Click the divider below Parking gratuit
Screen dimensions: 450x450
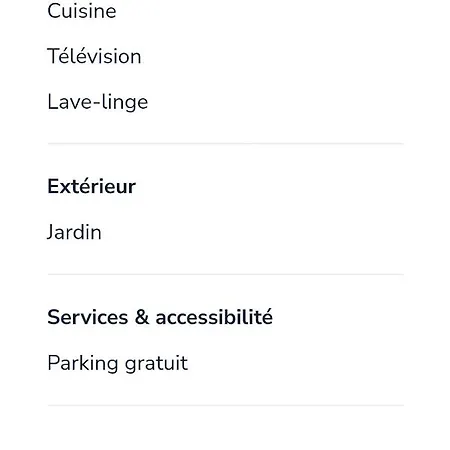tap(226, 406)
